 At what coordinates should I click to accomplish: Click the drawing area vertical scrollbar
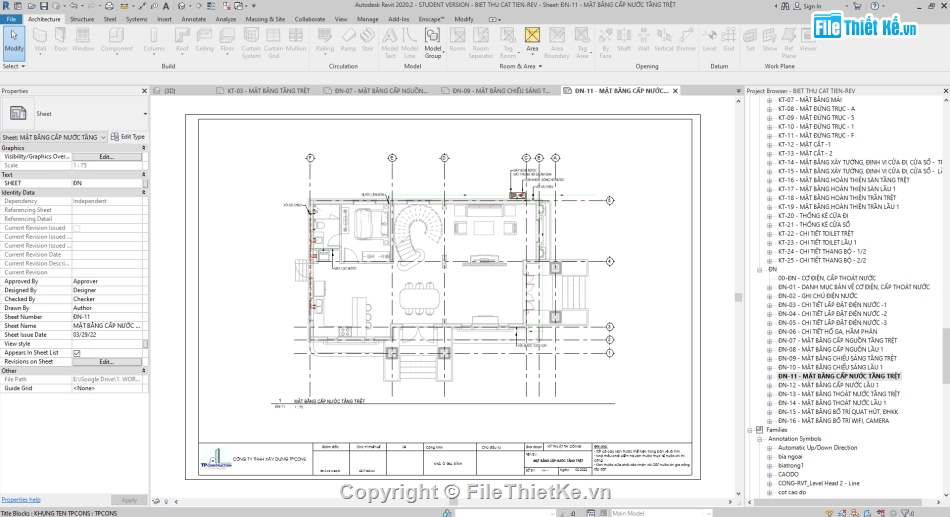click(738, 297)
